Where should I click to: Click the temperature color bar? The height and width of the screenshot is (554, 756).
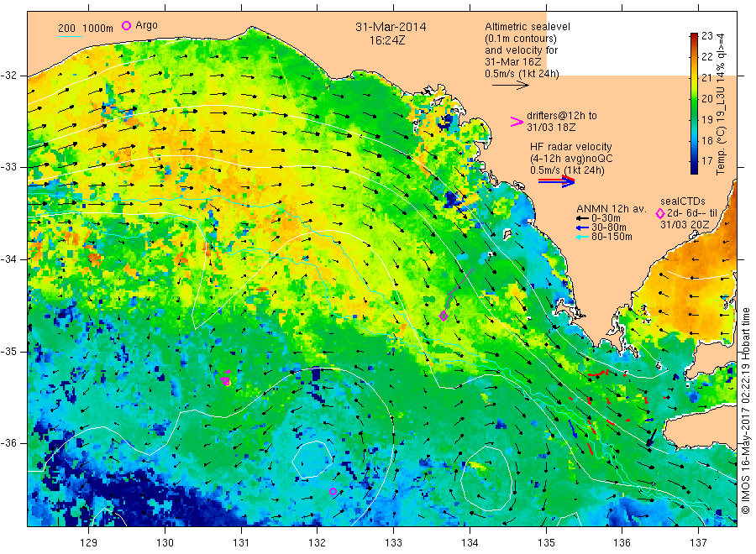(694, 103)
